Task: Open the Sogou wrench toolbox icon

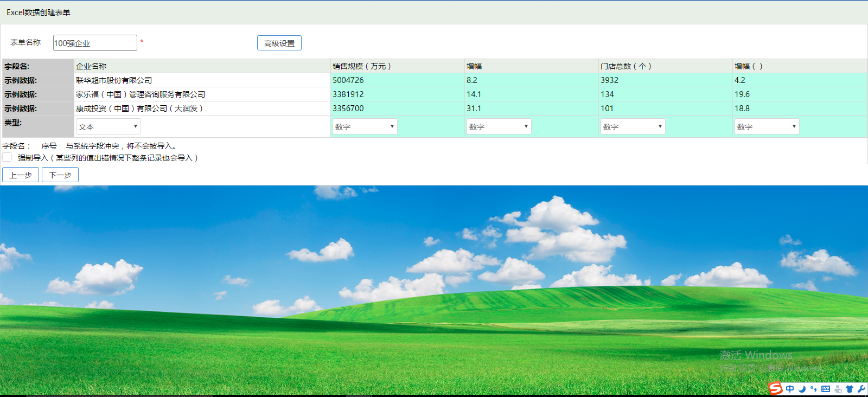Action: tap(861, 389)
